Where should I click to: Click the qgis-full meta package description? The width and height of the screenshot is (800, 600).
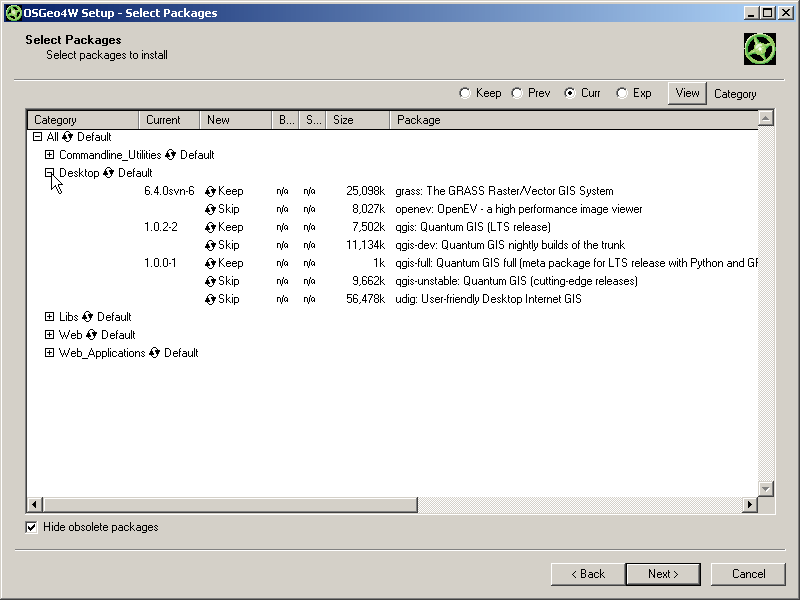coord(576,263)
